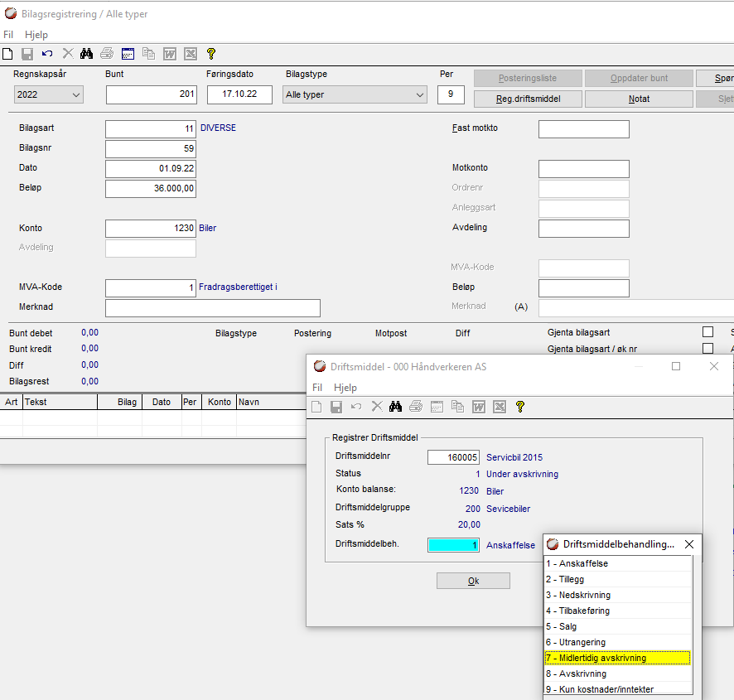Screen dimensions: 734x700
Task: Click the Notat button
Action: click(639, 99)
